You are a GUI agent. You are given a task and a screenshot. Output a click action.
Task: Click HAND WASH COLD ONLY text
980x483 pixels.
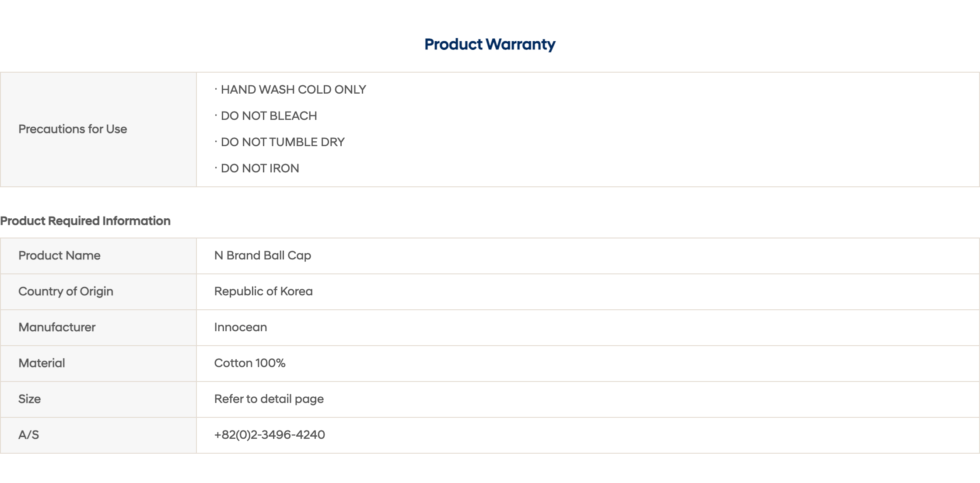click(293, 90)
